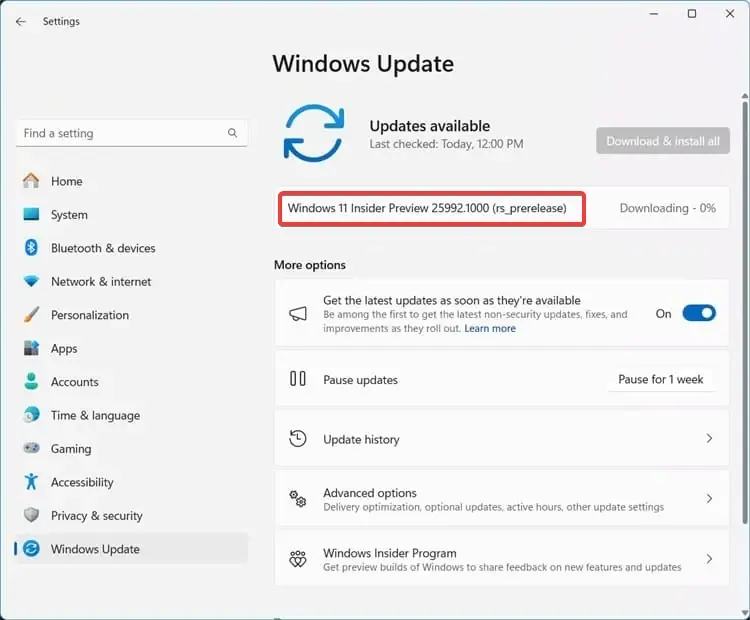Click the Apps icon in sidebar
Screen dimensions: 750x620
[x=31, y=348]
